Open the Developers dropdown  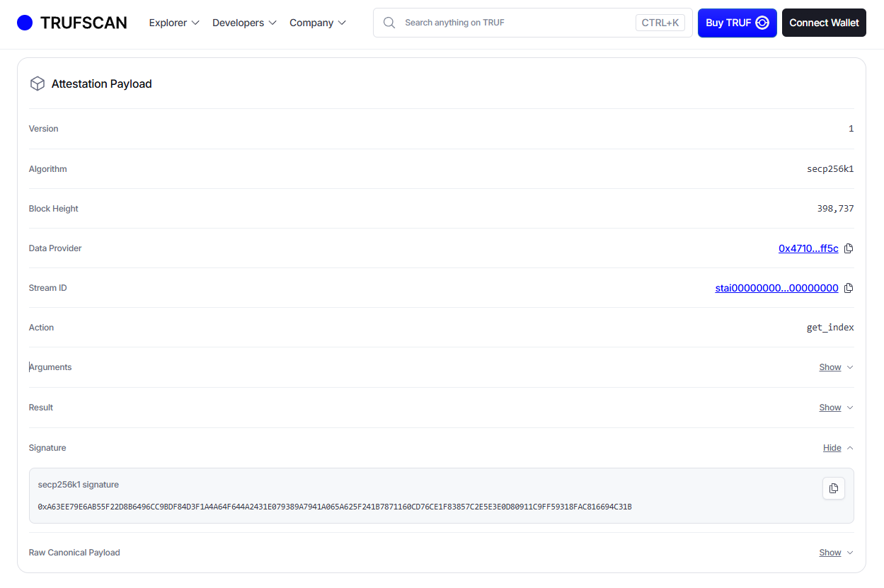point(243,23)
